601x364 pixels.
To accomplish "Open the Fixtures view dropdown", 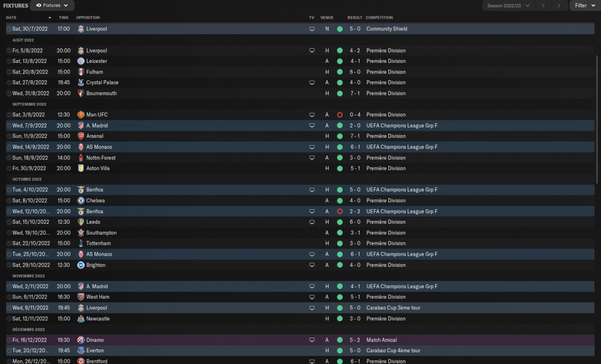I will coord(52,6).
